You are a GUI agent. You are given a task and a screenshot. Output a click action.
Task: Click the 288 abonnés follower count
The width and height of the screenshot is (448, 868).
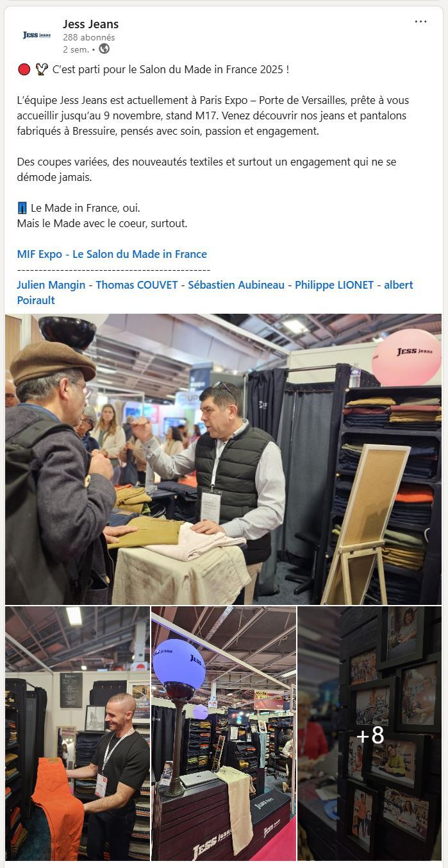(89, 38)
